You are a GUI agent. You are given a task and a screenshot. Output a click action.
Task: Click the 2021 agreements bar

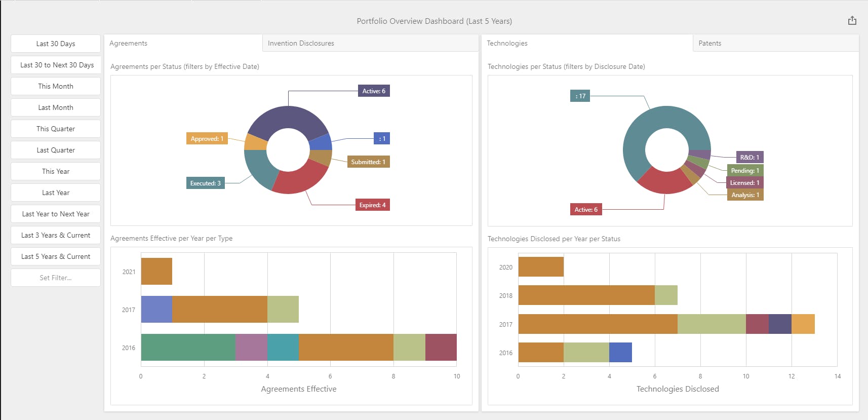(x=156, y=271)
